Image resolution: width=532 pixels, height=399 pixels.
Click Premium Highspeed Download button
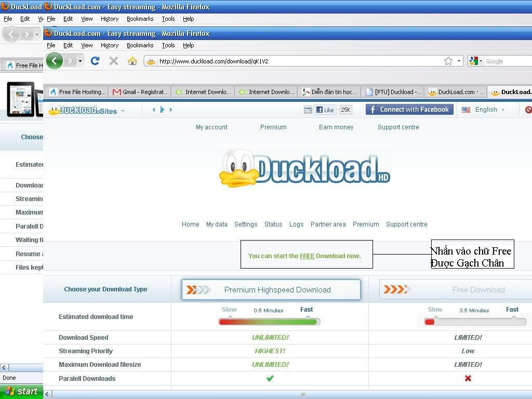[271, 289]
